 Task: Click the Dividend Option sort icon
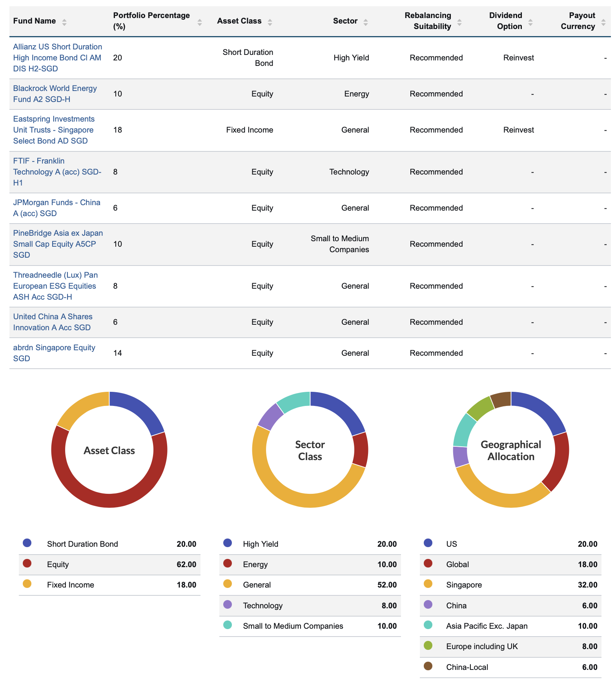pyautogui.click(x=530, y=22)
